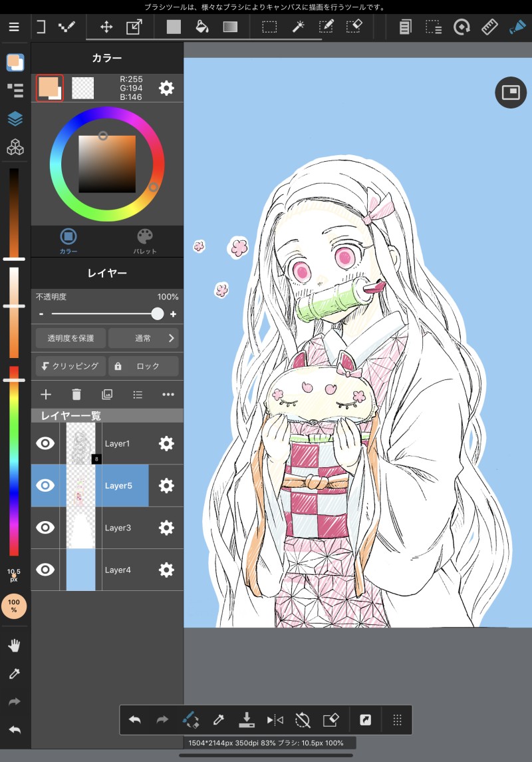Click the Undo arrow in left sidebar
This screenshot has width=532, height=762.
pyautogui.click(x=15, y=730)
